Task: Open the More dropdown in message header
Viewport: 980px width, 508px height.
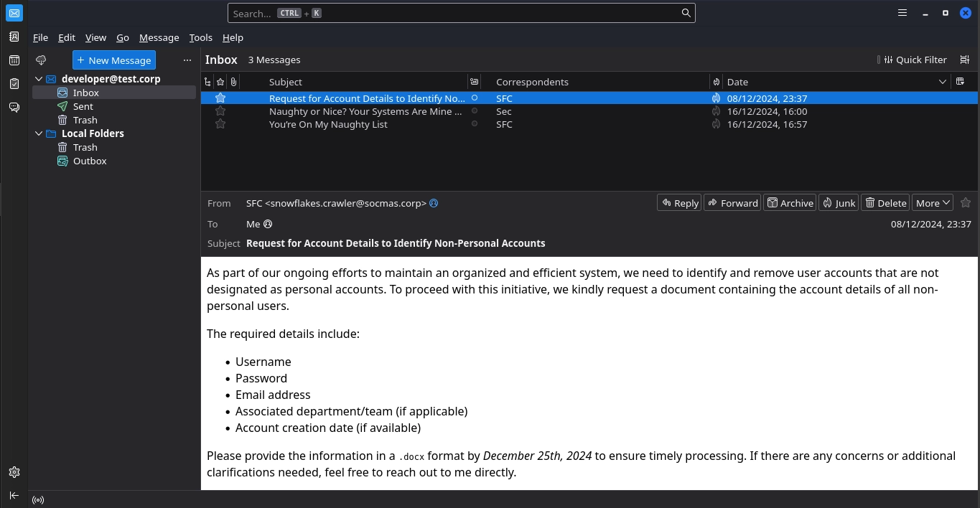Action: [932, 203]
